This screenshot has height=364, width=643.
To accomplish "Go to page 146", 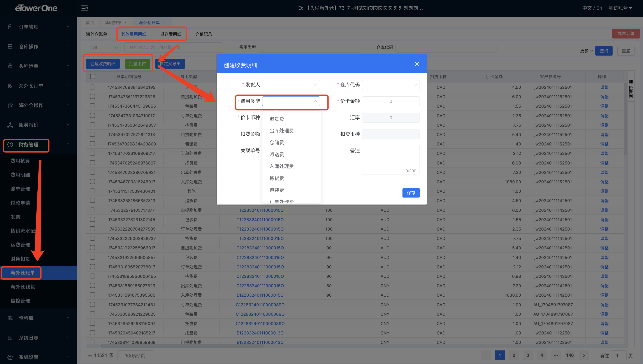I will coord(570,355).
